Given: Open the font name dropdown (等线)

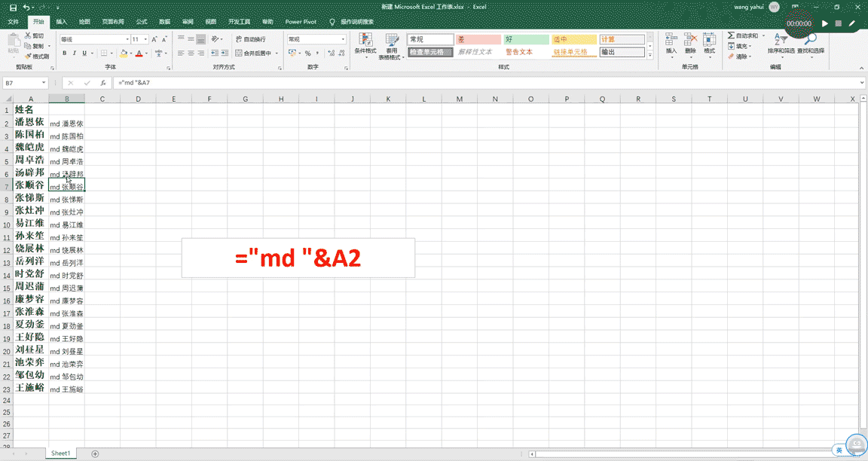Looking at the screenshot, I should tap(127, 39).
